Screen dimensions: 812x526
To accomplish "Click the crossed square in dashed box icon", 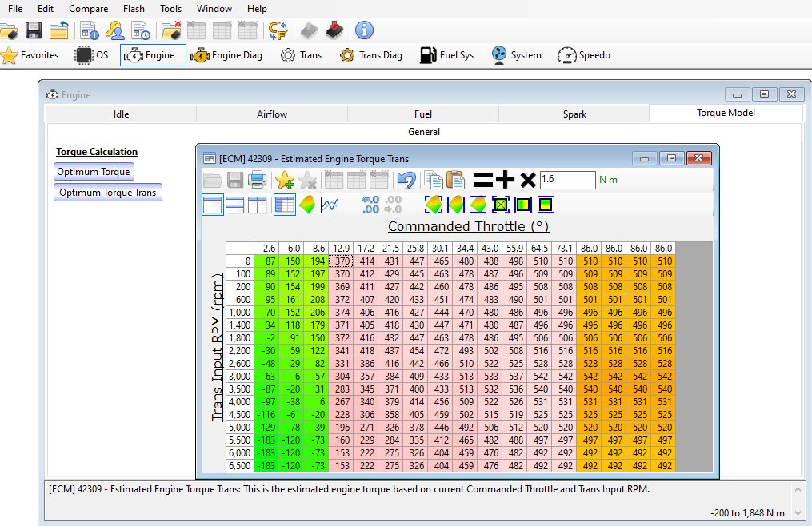I will [500, 205].
